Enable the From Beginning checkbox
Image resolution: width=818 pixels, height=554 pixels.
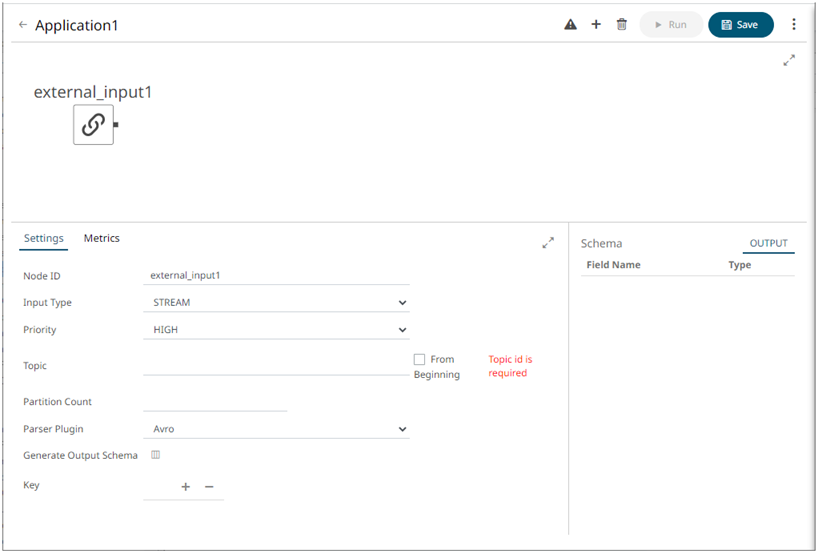pos(420,359)
